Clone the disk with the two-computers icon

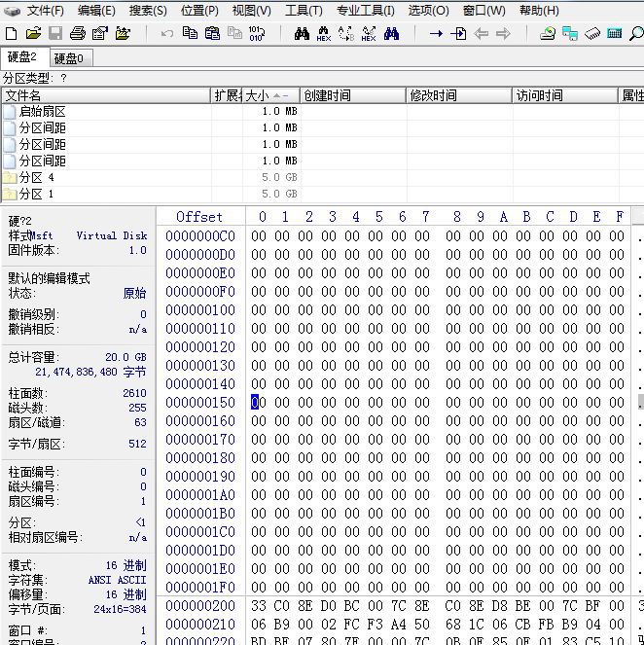coord(570,33)
